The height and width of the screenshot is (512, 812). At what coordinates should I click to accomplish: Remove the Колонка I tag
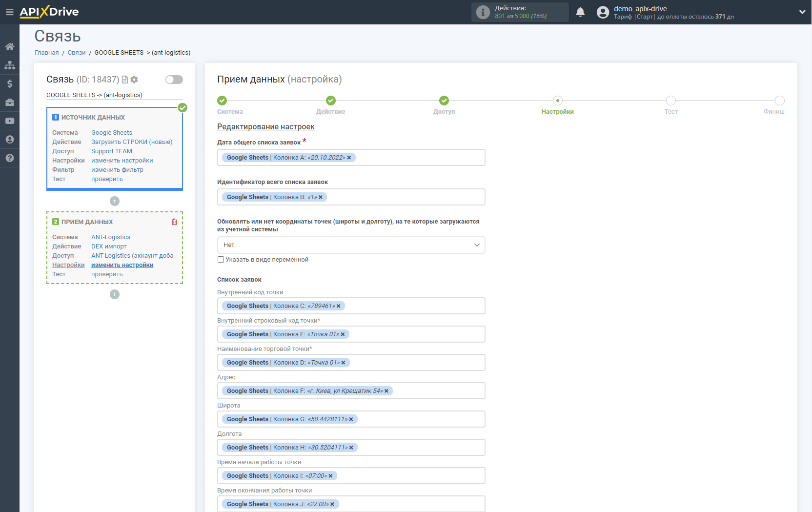click(330, 476)
